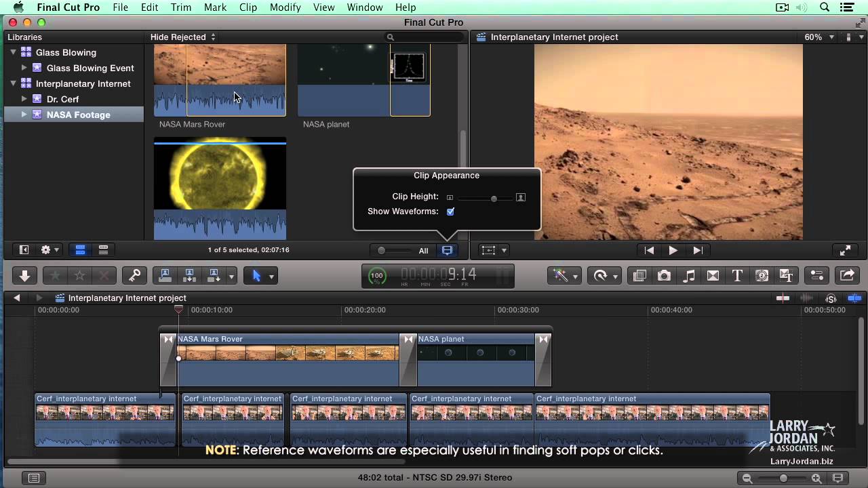868x488 pixels.
Task: Toggle the Timeline Index button
Action: coord(34,479)
